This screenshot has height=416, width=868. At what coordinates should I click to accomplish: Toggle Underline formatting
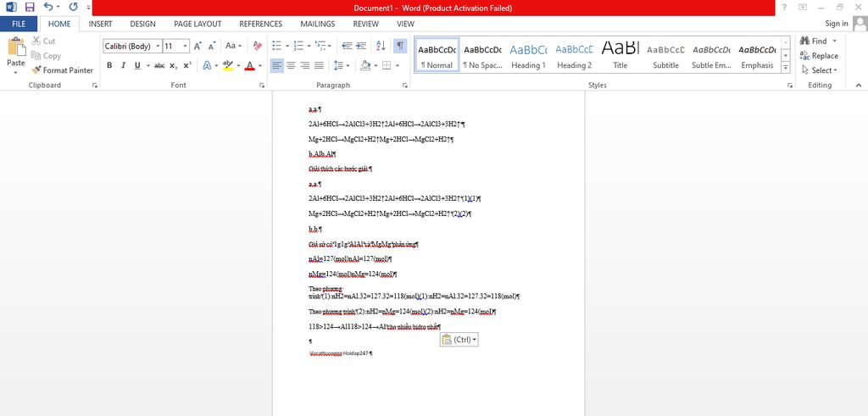click(x=137, y=65)
